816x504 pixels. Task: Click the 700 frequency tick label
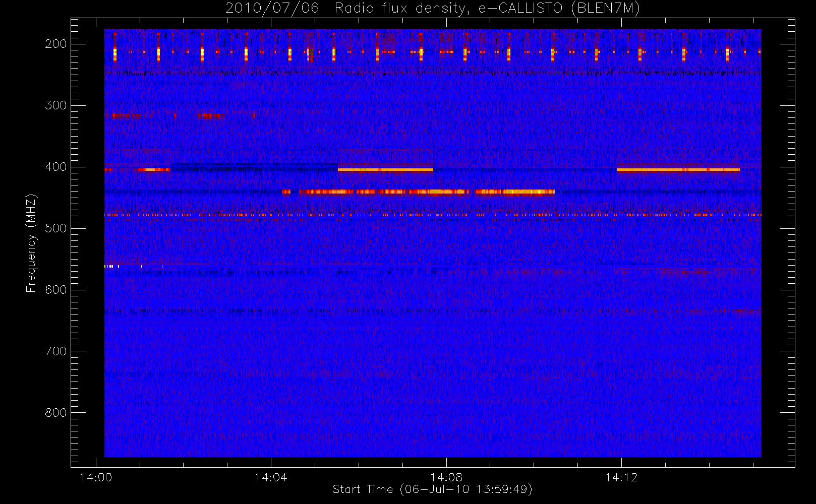tap(56, 351)
